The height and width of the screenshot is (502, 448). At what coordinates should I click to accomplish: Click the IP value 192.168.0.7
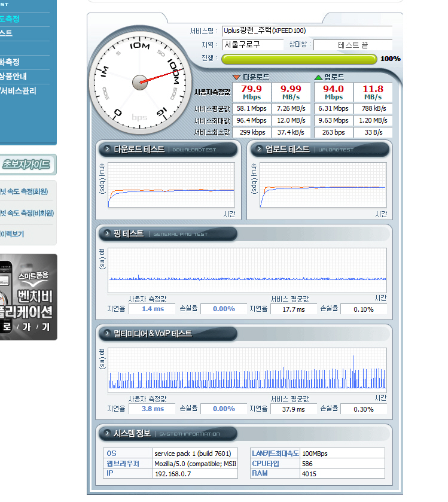pyautogui.click(x=195, y=473)
